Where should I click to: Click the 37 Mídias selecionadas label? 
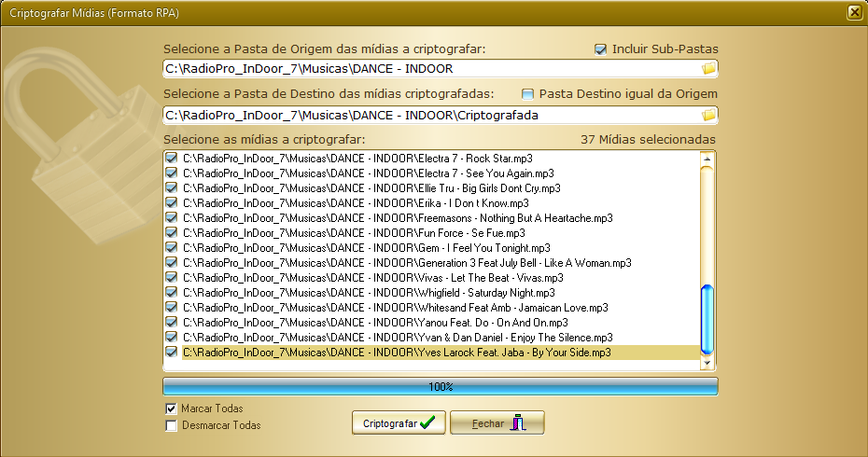click(648, 139)
